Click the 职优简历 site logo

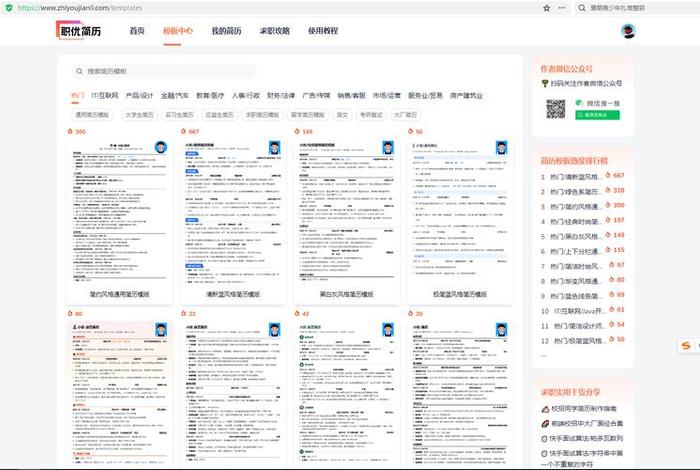point(79,30)
